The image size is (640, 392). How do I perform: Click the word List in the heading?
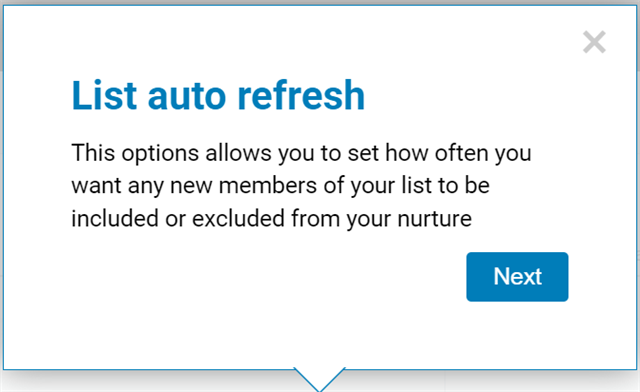104,96
